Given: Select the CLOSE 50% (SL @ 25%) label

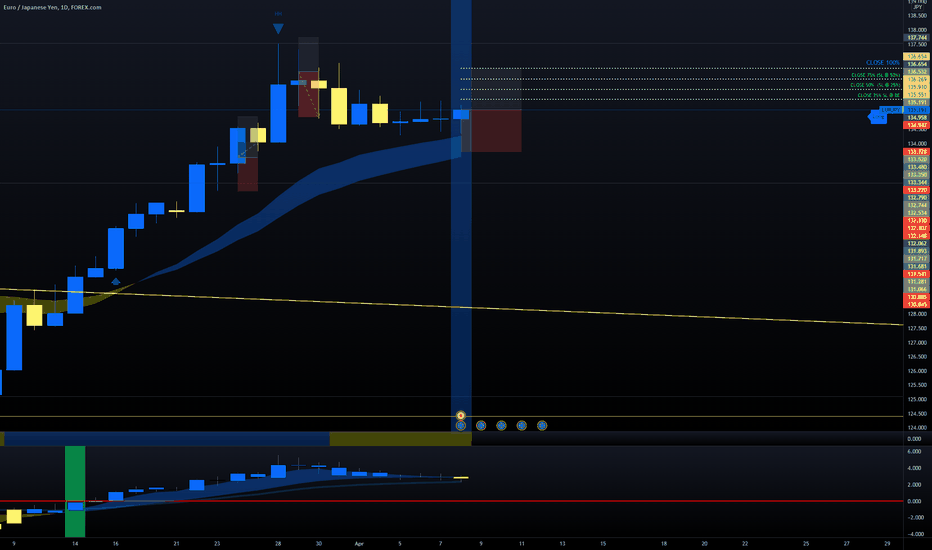Looking at the screenshot, I should [x=875, y=85].
